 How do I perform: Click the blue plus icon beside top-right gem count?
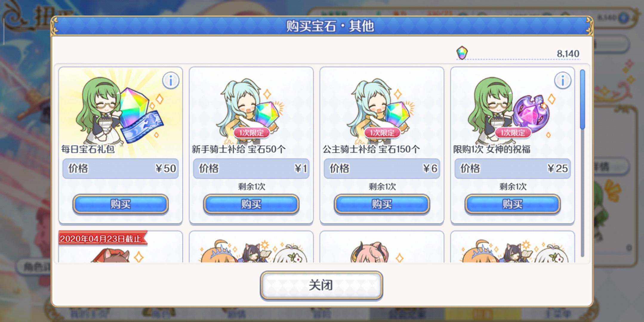tap(624, 18)
